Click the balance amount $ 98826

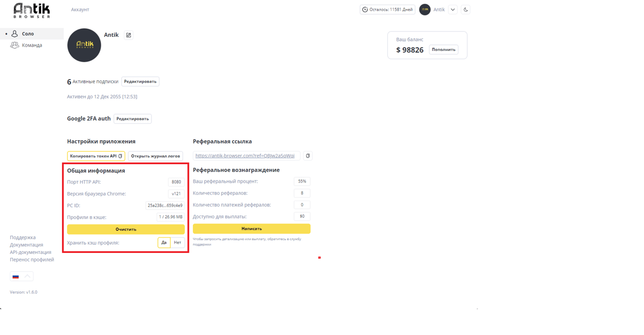click(x=410, y=50)
